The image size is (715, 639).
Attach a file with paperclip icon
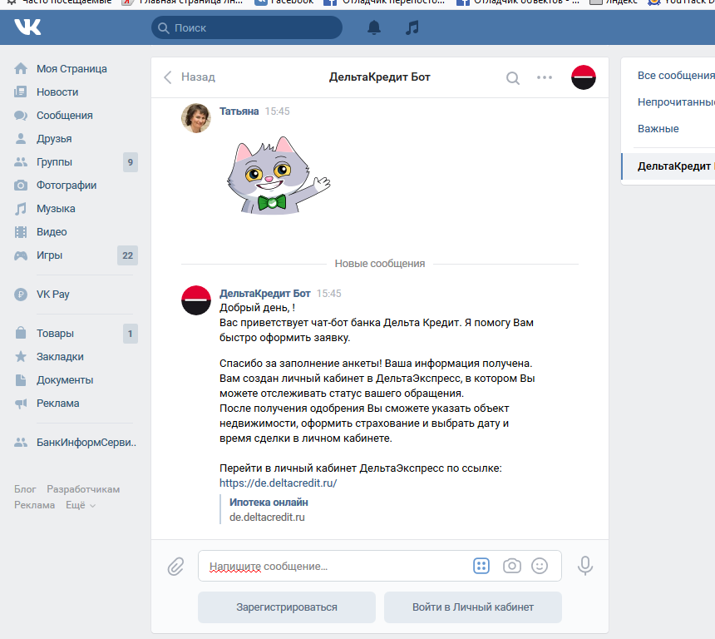pyautogui.click(x=176, y=566)
